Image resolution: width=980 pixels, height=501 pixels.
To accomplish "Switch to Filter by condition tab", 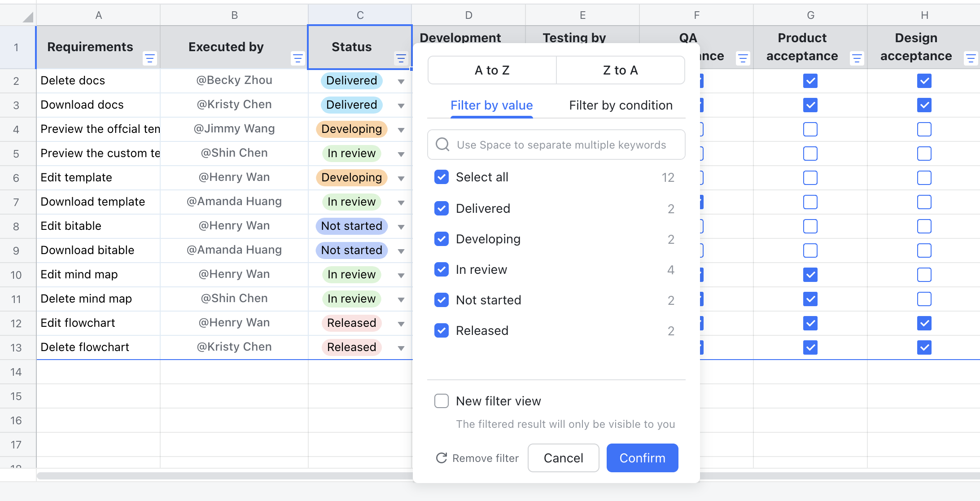I will [x=621, y=105].
